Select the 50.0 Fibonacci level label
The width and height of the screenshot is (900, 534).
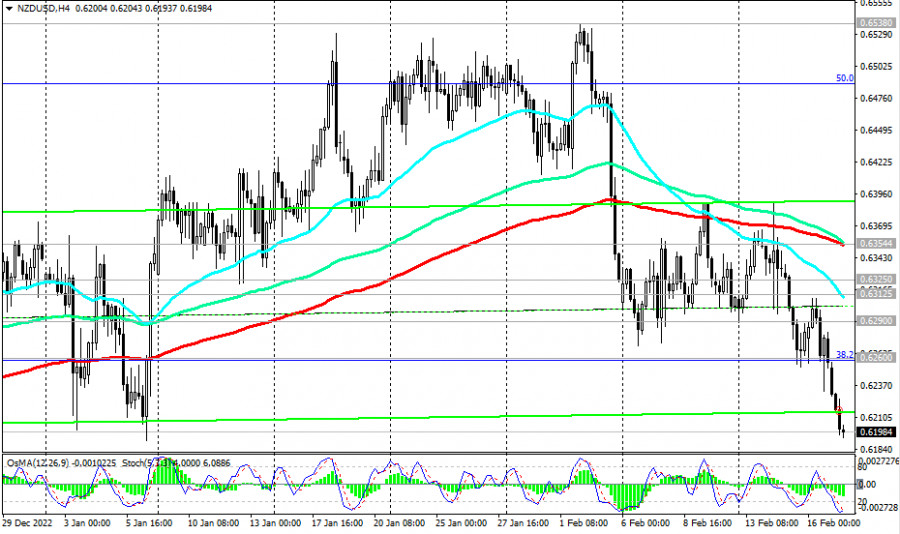844,78
